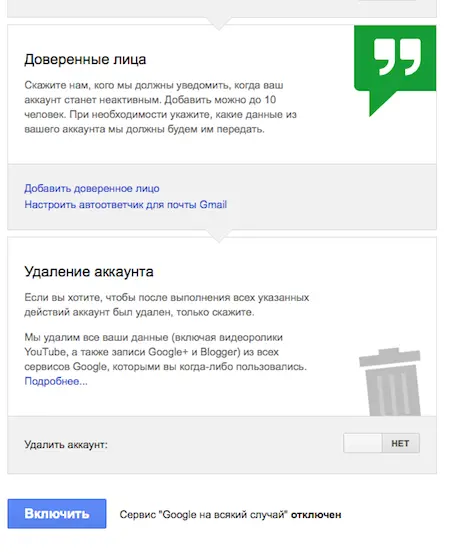Click paragraph starting 'Мы удалим все ваши данные'

click(166, 352)
